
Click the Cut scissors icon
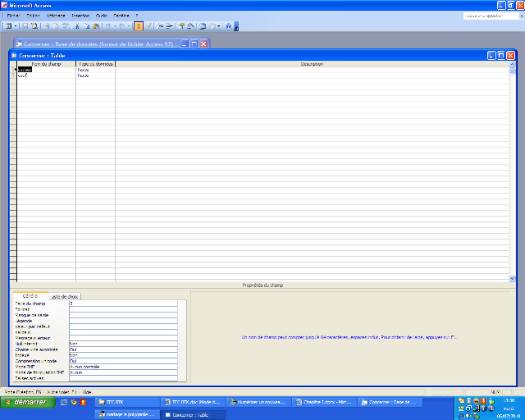pyautogui.click(x=76, y=26)
